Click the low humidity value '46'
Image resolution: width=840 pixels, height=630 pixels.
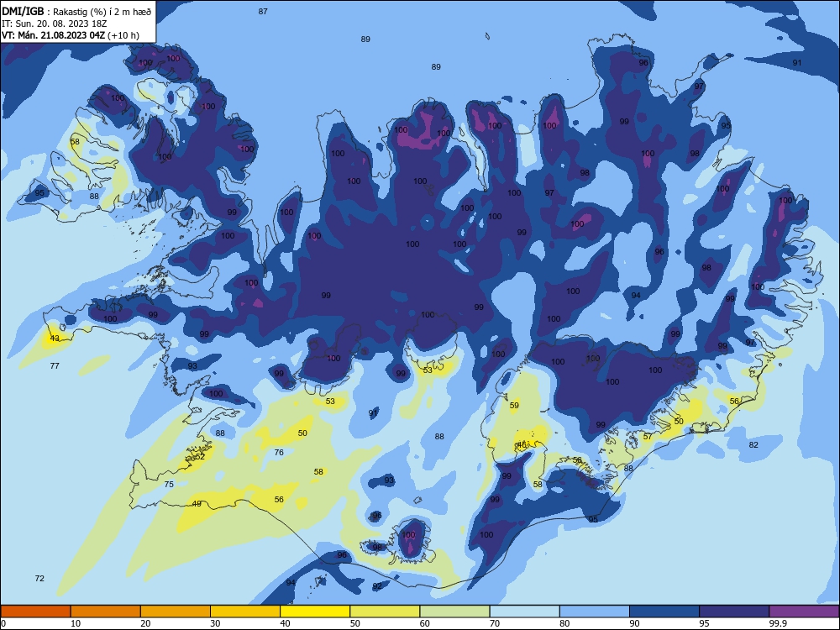(522, 444)
